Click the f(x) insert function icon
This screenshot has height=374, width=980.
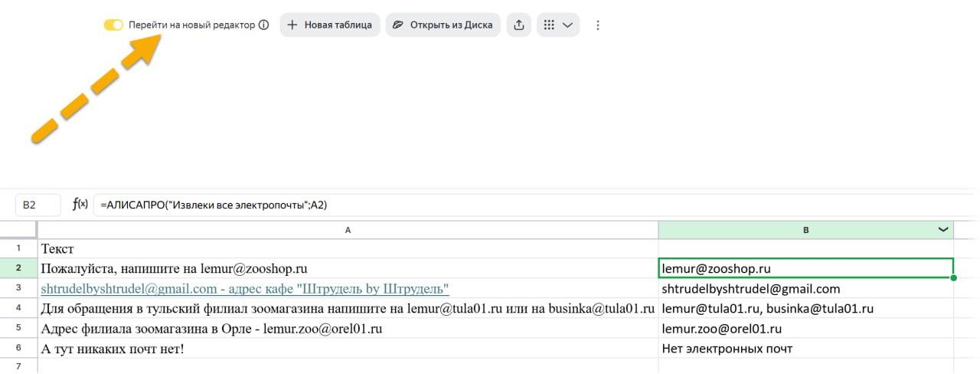click(x=80, y=205)
